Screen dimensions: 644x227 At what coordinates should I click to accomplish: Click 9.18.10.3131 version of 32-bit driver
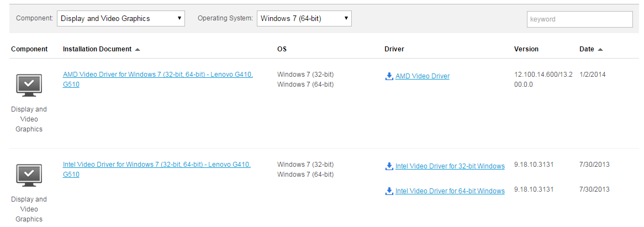[x=534, y=165]
